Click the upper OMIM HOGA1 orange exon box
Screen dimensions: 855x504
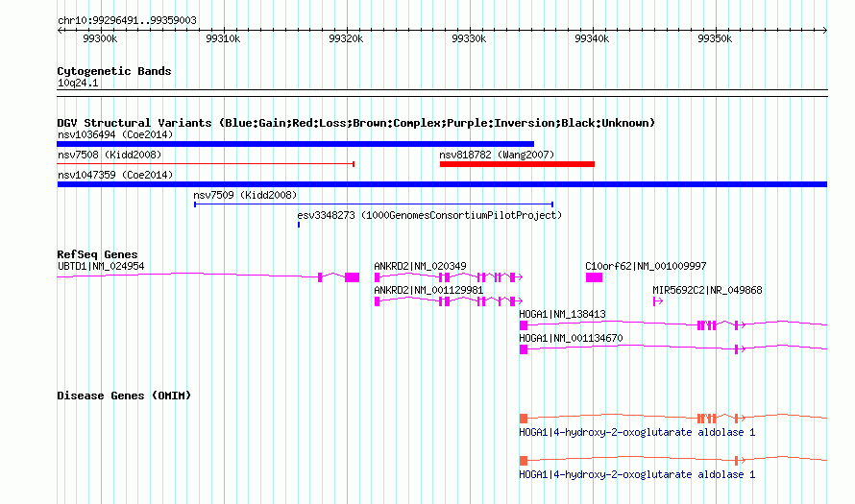coord(524,419)
